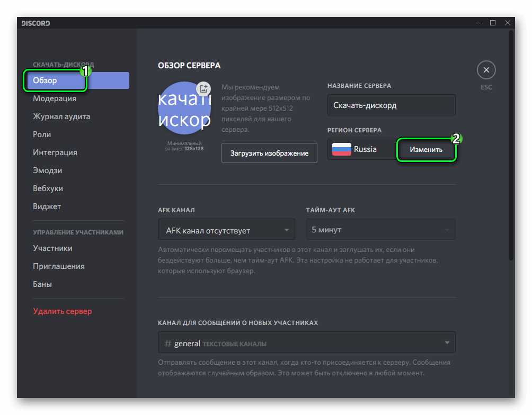Click the УПРАВЛЕНИЕ УЧАСТНИКАМИ sidebar header
This screenshot has width=532, height=415.
coord(78,232)
